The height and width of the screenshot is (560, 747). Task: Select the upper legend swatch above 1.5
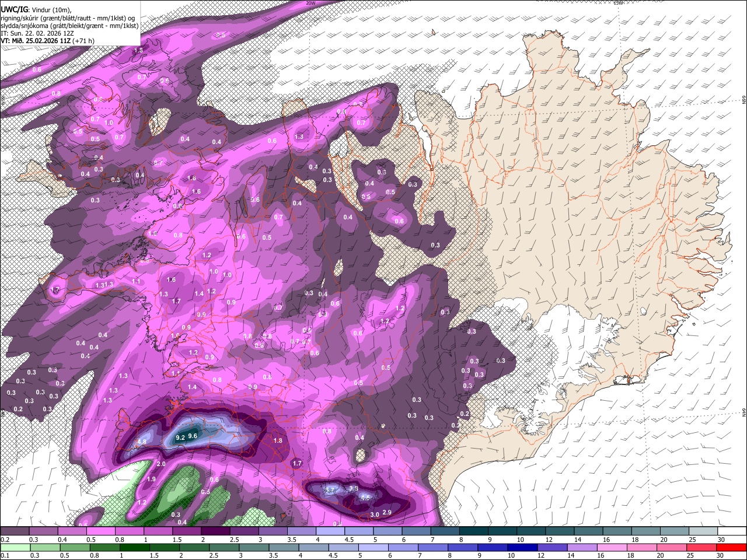187,531
